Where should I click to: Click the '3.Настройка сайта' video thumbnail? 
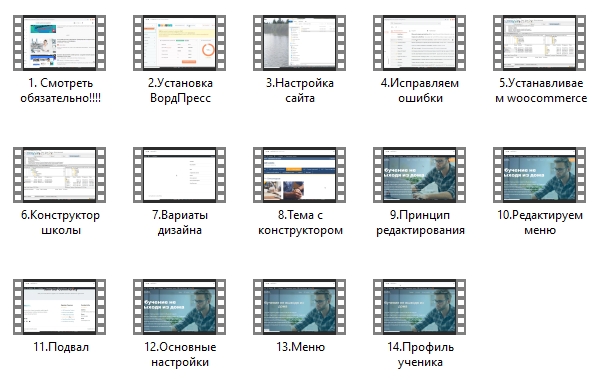[x=300, y=43]
